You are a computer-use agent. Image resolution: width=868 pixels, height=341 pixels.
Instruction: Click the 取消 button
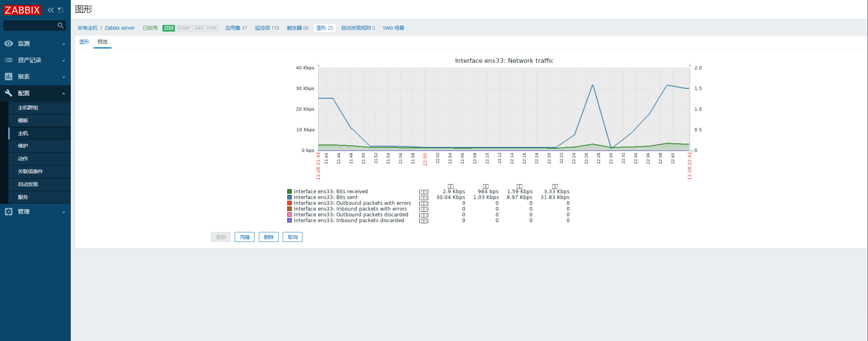click(x=293, y=237)
